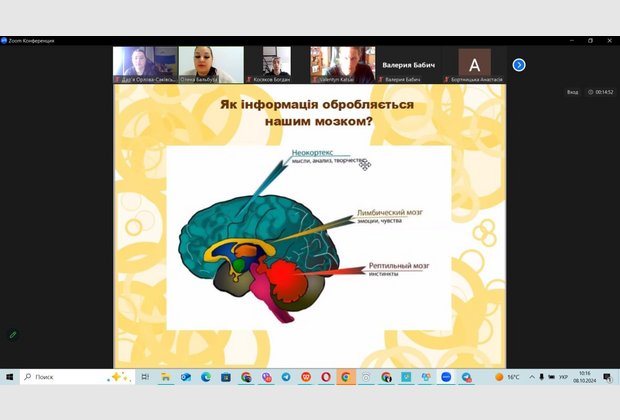Switch the view using the Вид button
Screen dimensions: 620x420
click(572, 92)
